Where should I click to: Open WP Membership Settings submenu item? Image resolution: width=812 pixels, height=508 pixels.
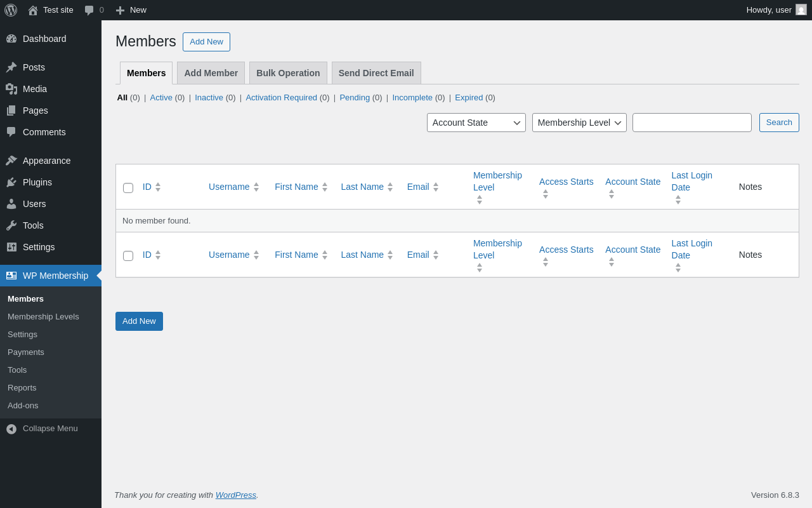pyautogui.click(x=22, y=334)
